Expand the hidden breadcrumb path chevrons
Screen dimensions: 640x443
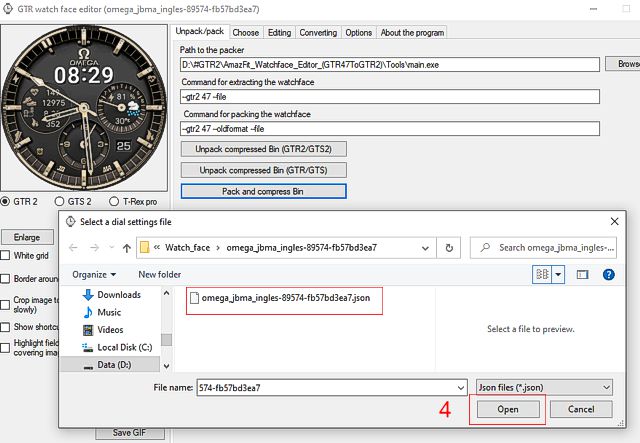[x=157, y=247]
